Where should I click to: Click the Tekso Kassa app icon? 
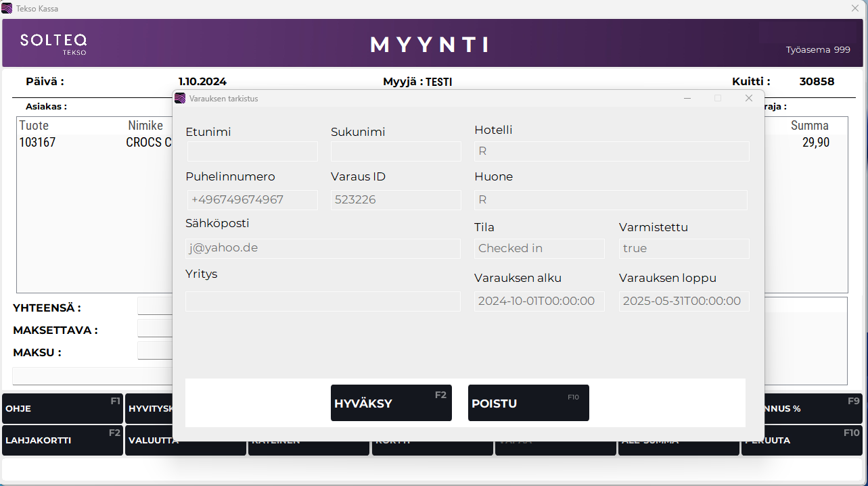[7, 9]
